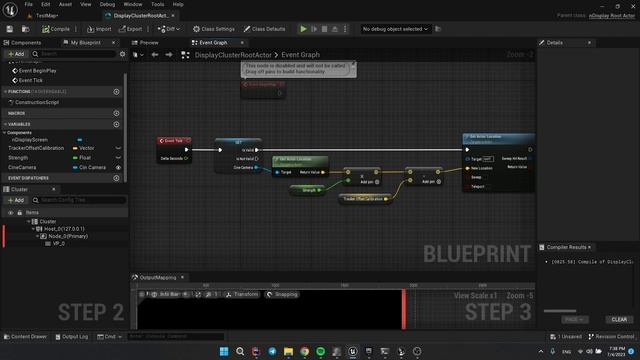Open Class Settings
This screenshot has height=360, width=640.
tap(214, 29)
